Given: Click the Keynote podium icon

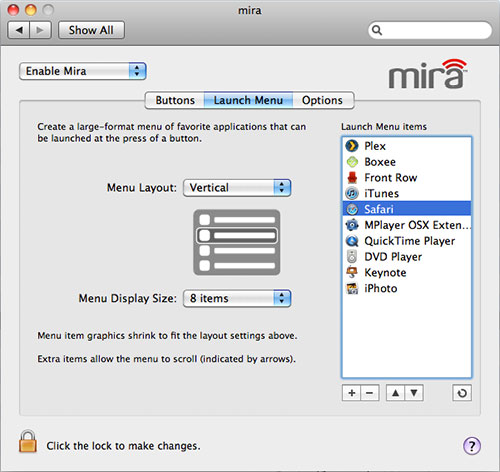Looking at the screenshot, I should (x=352, y=272).
